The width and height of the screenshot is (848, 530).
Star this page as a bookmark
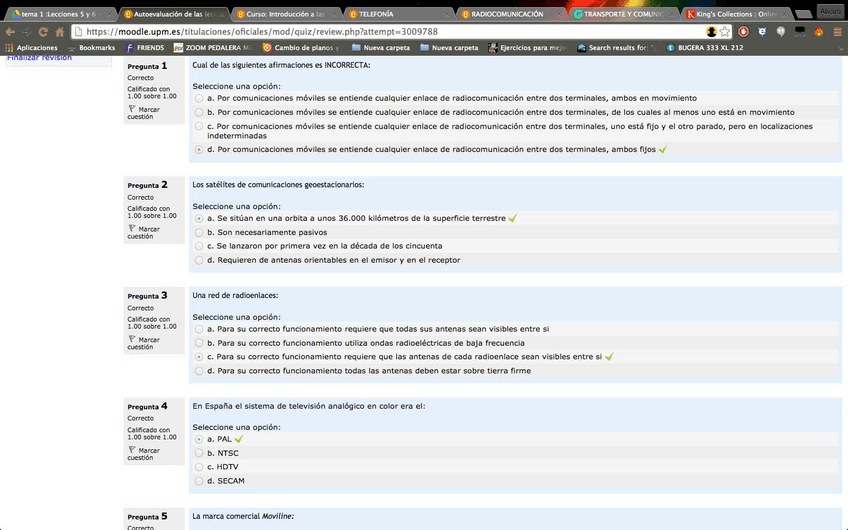[x=725, y=31]
